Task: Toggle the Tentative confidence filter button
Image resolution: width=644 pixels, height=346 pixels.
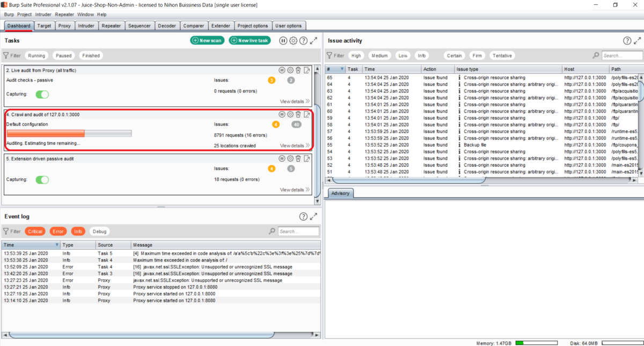Action: pyautogui.click(x=502, y=55)
